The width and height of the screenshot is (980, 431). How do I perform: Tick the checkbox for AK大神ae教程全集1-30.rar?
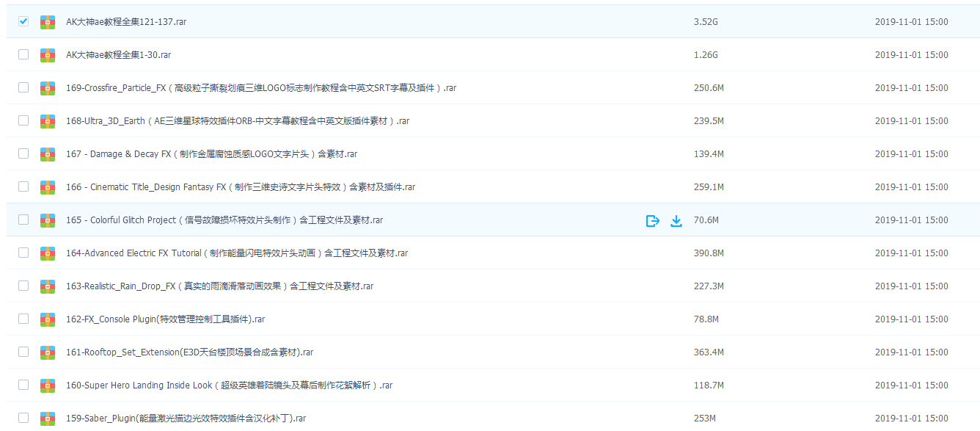pyautogui.click(x=23, y=54)
